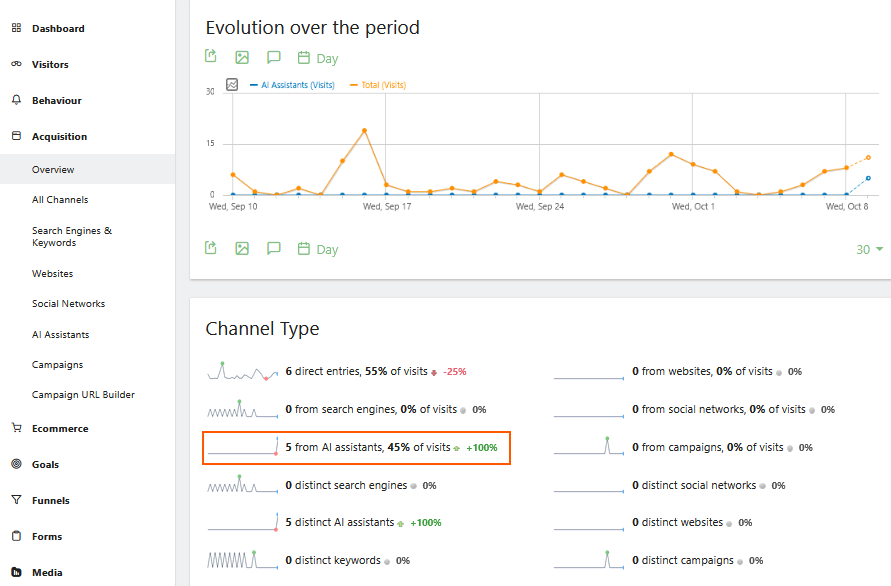Expand the Behaviour menu section
The height and width of the screenshot is (586, 891).
pos(56,100)
